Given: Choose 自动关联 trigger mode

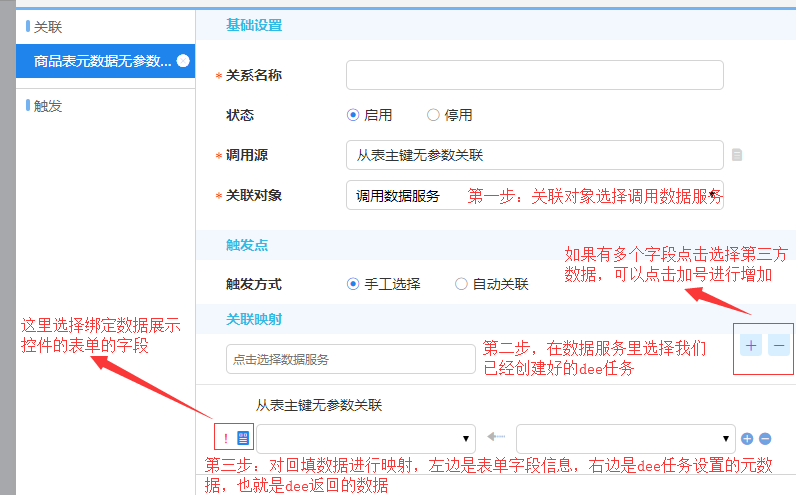Looking at the screenshot, I should 461,284.
